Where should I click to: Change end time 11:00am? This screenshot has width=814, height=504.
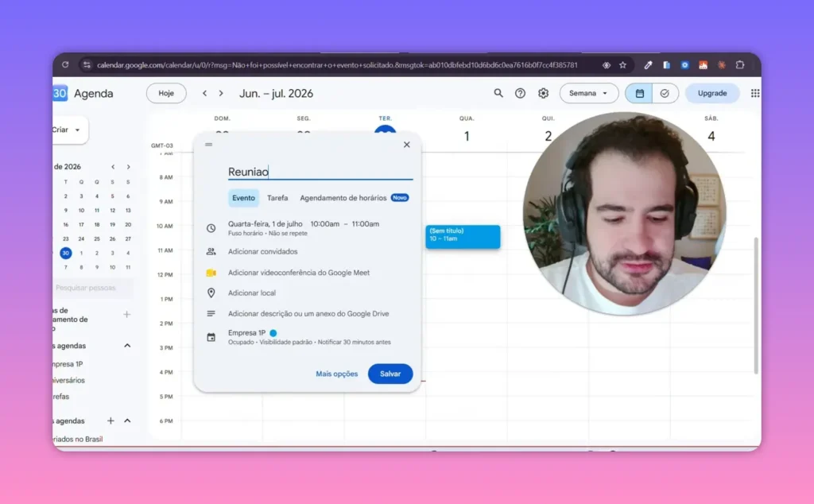pyautogui.click(x=366, y=224)
